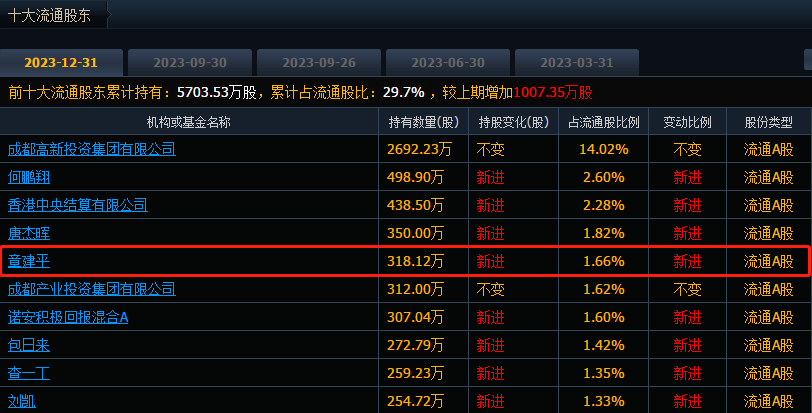Viewport: 812px width, 413px height.
Task: Click the 持股变化(股) column header
Action: pyautogui.click(x=514, y=122)
